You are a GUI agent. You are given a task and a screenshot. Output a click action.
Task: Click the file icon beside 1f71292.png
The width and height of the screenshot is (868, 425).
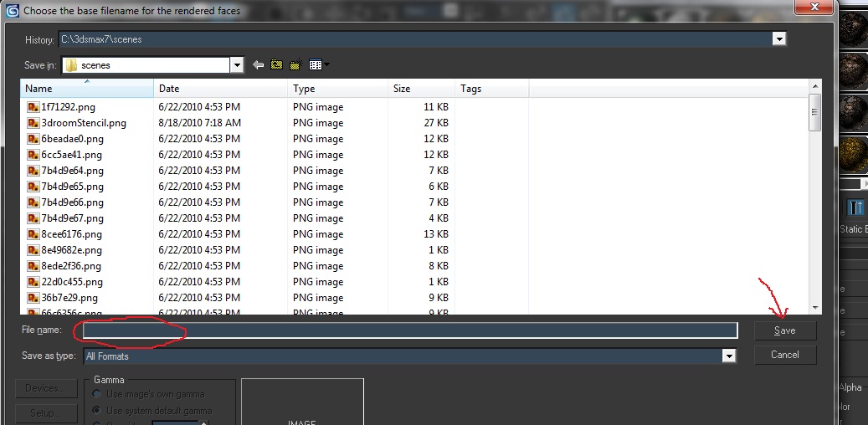click(x=33, y=107)
